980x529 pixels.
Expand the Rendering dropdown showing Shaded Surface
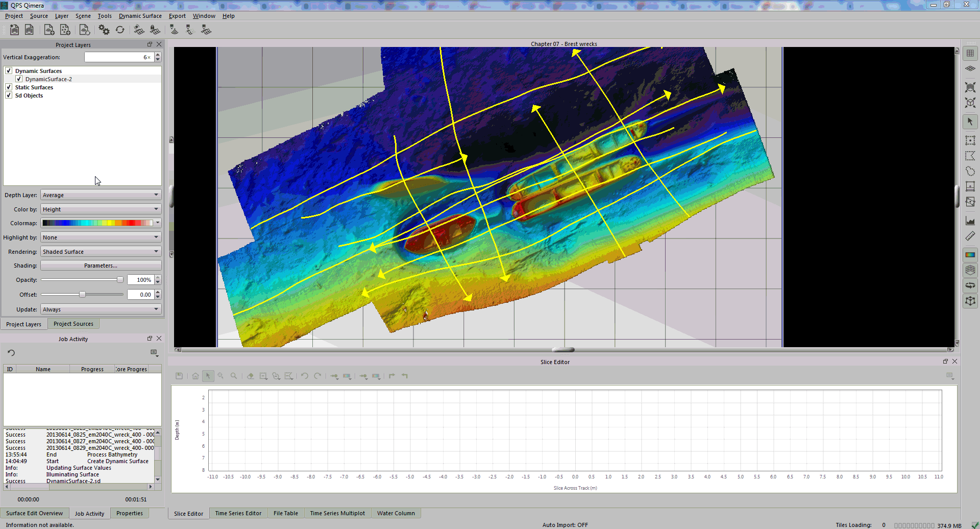(x=101, y=252)
